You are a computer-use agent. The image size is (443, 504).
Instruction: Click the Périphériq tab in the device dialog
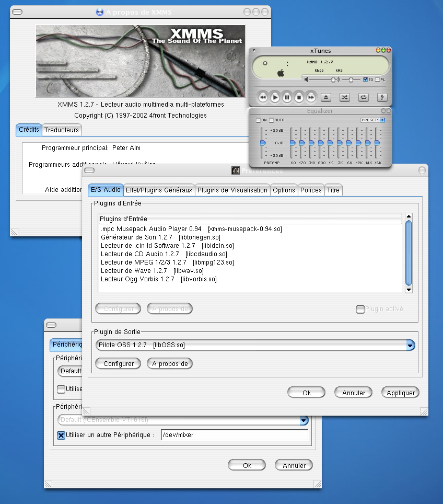(66, 345)
